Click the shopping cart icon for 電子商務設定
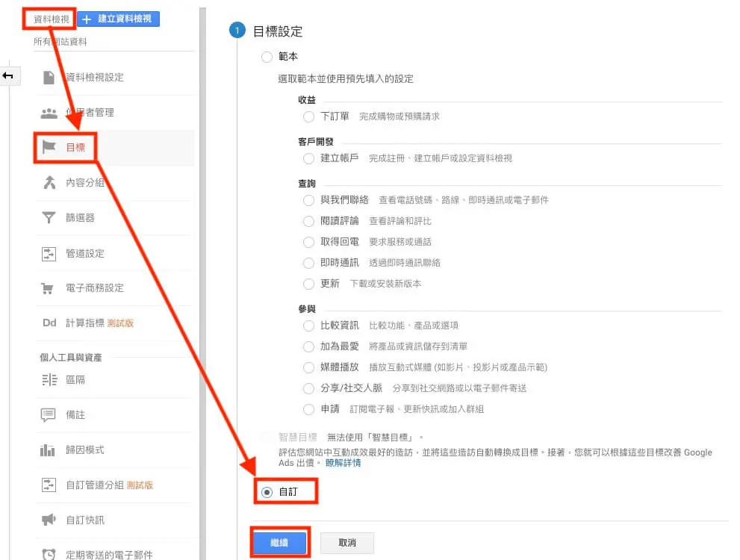The width and height of the screenshot is (740, 560). pos(47,288)
